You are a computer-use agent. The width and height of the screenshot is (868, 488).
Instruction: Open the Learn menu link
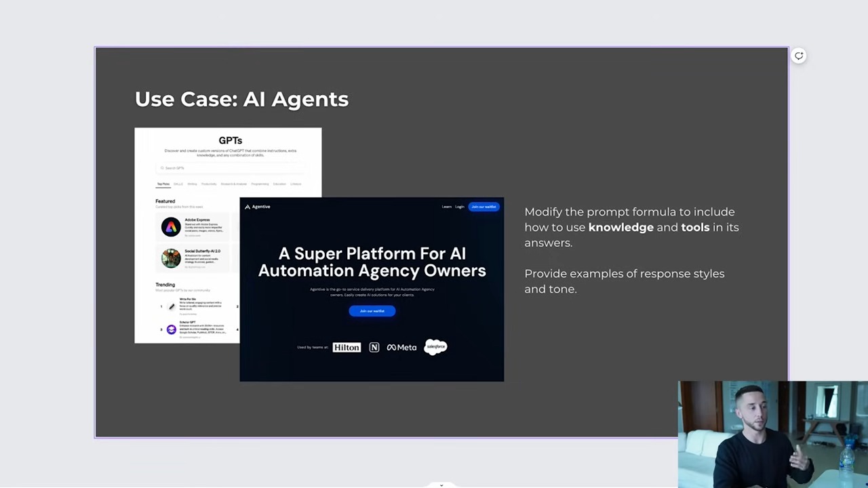click(446, 207)
